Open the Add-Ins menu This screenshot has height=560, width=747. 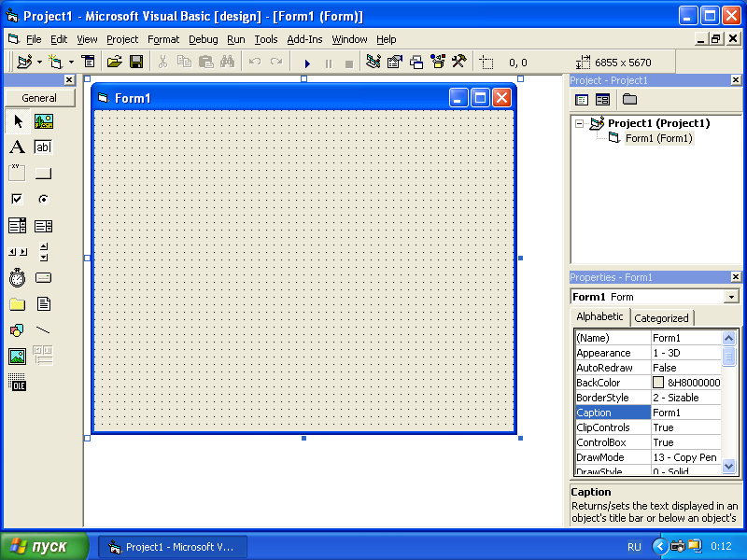pyautogui.click(x=304, y=39)
